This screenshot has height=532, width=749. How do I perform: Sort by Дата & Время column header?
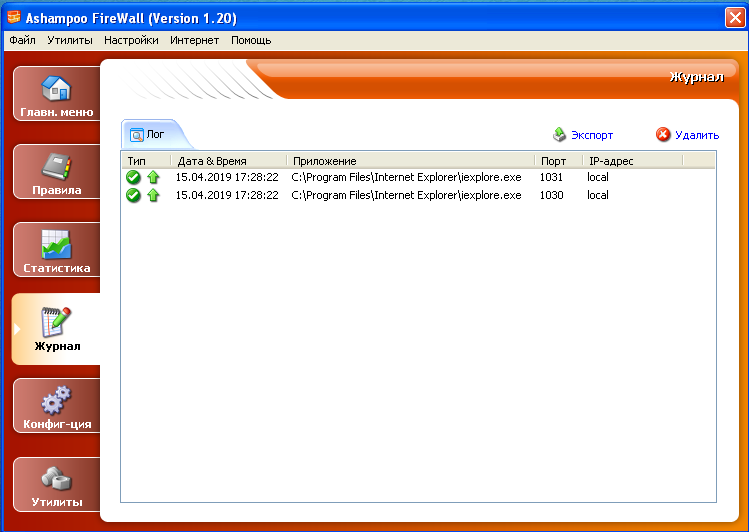[x=229, y=161]
